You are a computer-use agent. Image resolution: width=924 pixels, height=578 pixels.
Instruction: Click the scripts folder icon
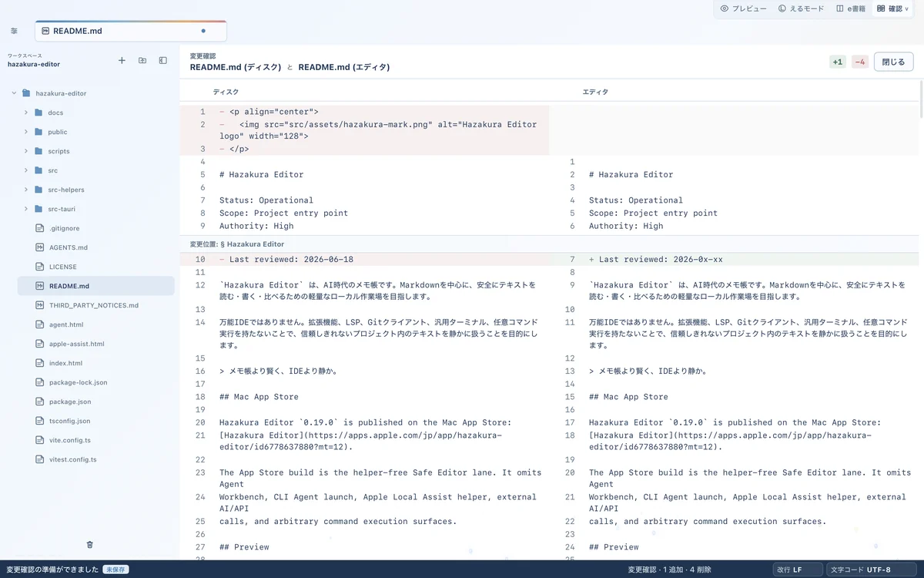pos(38,151)
